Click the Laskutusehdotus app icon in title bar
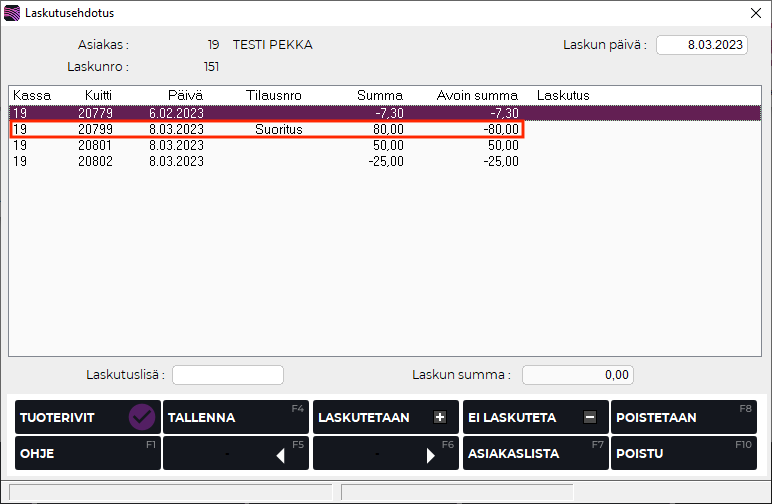Image resolution: width=772 pixels, height=504 pixels. point(12,13)
